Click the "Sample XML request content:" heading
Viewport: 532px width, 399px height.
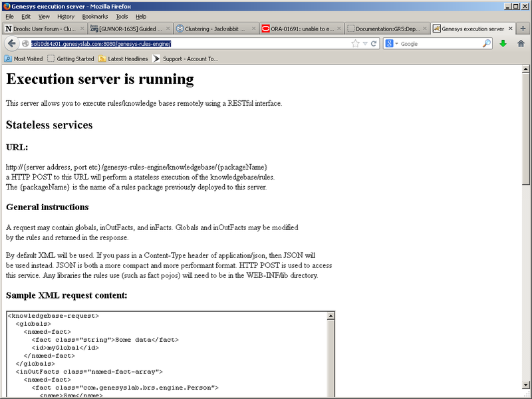pyautogui.click(x=66, y=295)
